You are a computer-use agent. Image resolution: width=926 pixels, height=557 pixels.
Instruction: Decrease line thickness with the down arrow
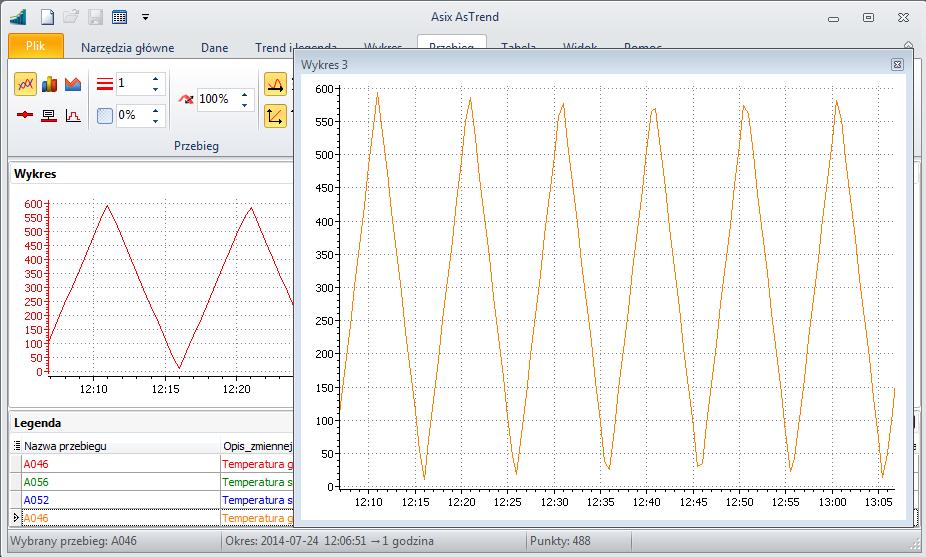(x=155, y=89)
